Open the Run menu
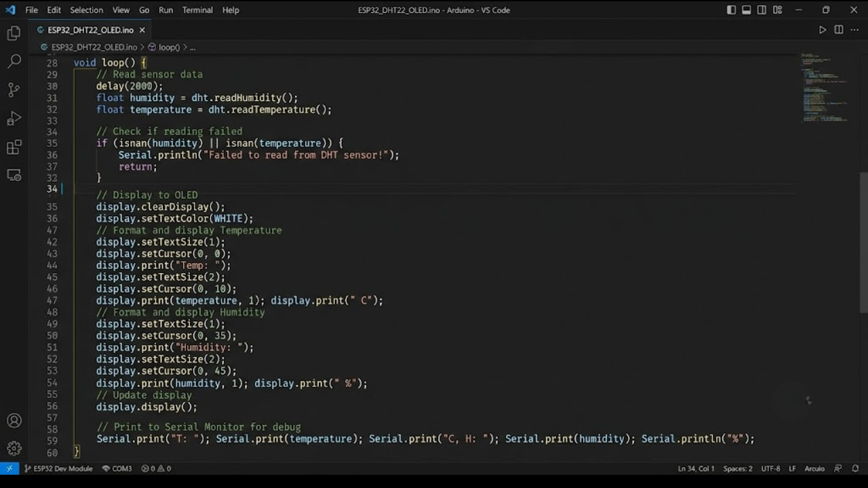 tap(166, 10)
